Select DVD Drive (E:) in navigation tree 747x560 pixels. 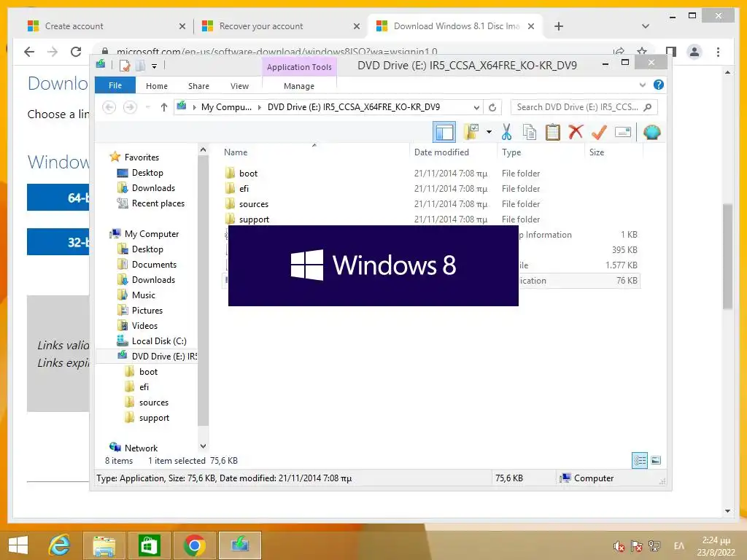click(x=164, y=356)
